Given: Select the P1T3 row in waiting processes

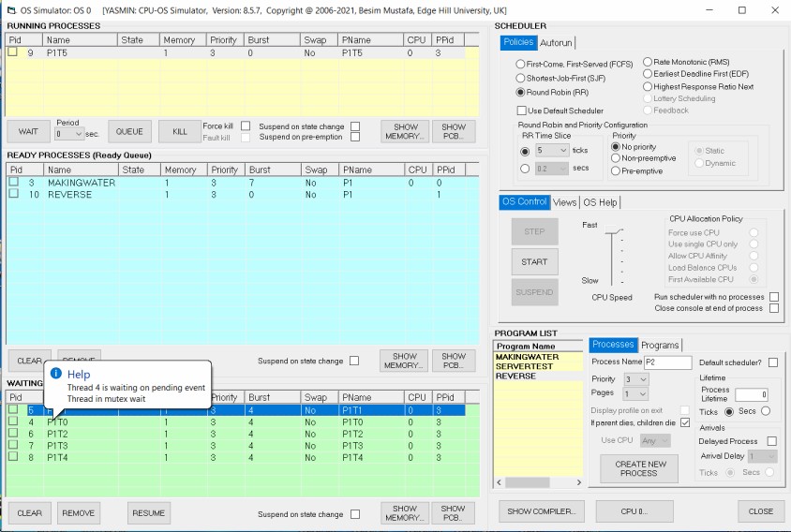Looking at the screenshot, I should (235, 446).
